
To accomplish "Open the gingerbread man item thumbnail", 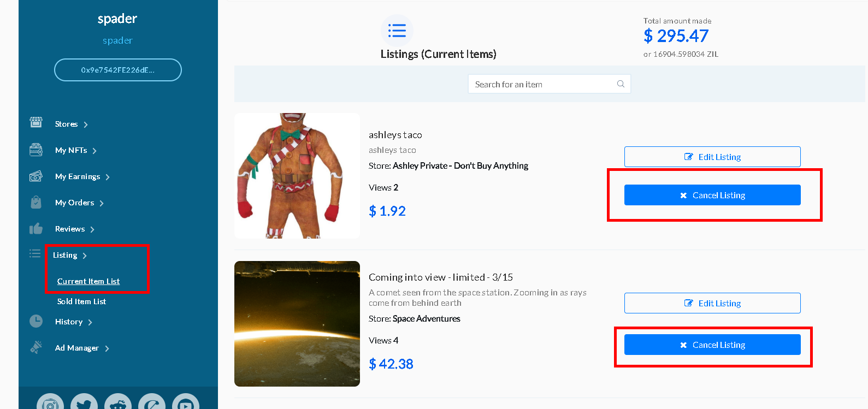I will tap(297, 176).
